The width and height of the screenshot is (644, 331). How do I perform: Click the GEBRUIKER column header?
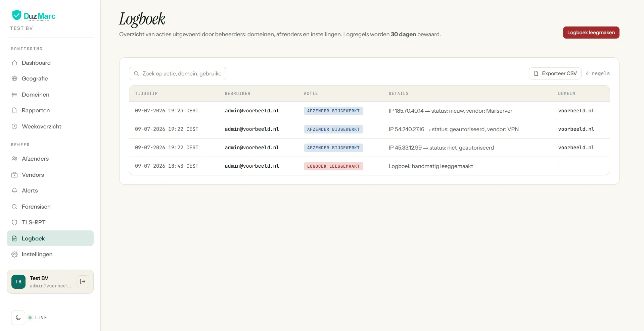237,94
